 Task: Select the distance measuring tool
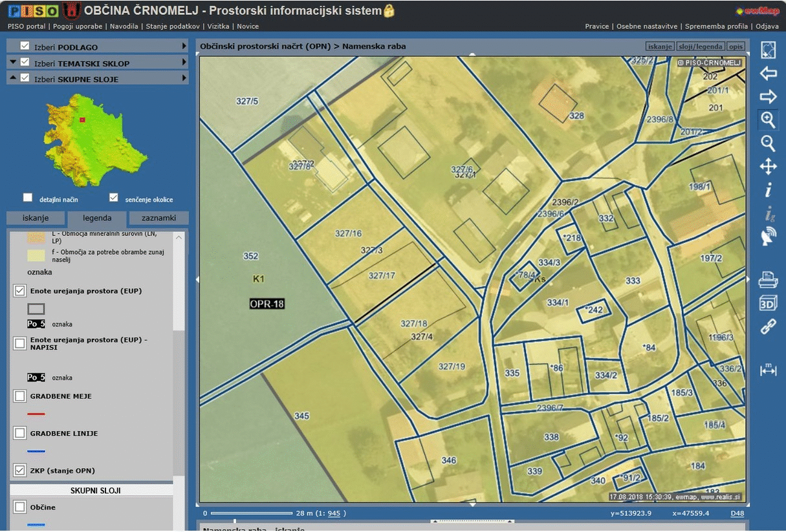(x=768, y=370)
